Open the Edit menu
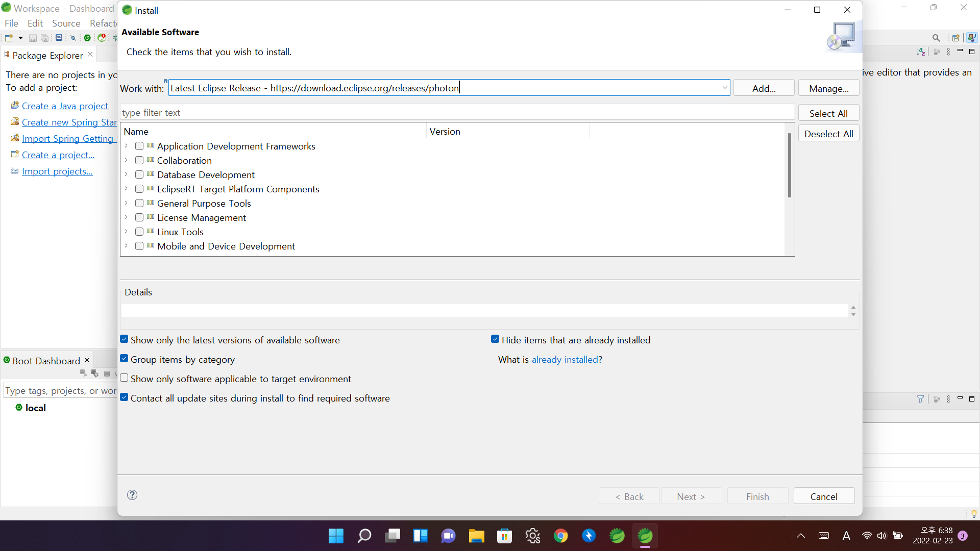The height and width of the screenshot is (551, 980). point(35,23)
